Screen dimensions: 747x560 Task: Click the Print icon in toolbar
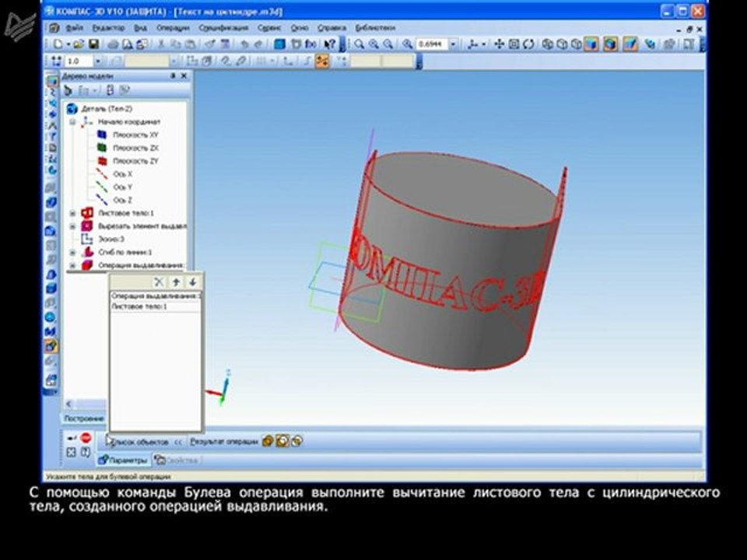[x=113, y=44]
